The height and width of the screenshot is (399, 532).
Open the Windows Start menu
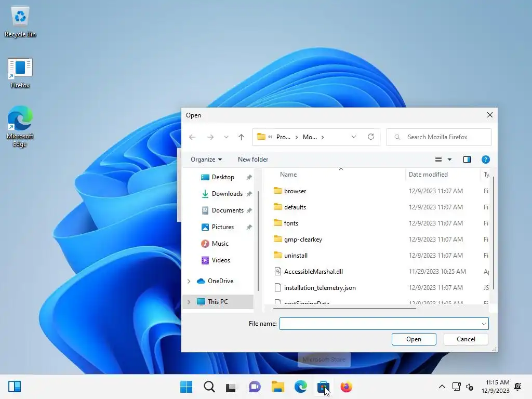(x=187, y=387)
